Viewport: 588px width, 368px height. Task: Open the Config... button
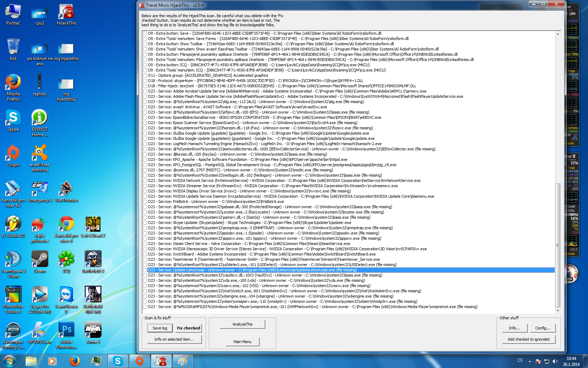pyautogui.click(x=542, y=328)
